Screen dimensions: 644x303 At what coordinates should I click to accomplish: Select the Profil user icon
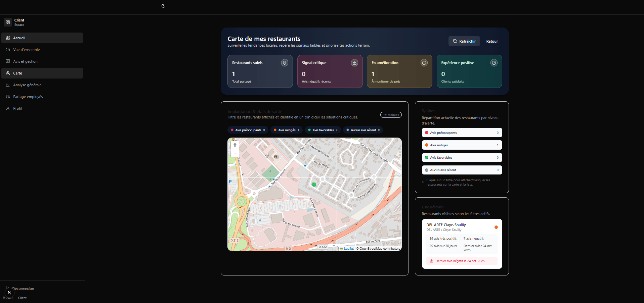click(x=8, y=108)
